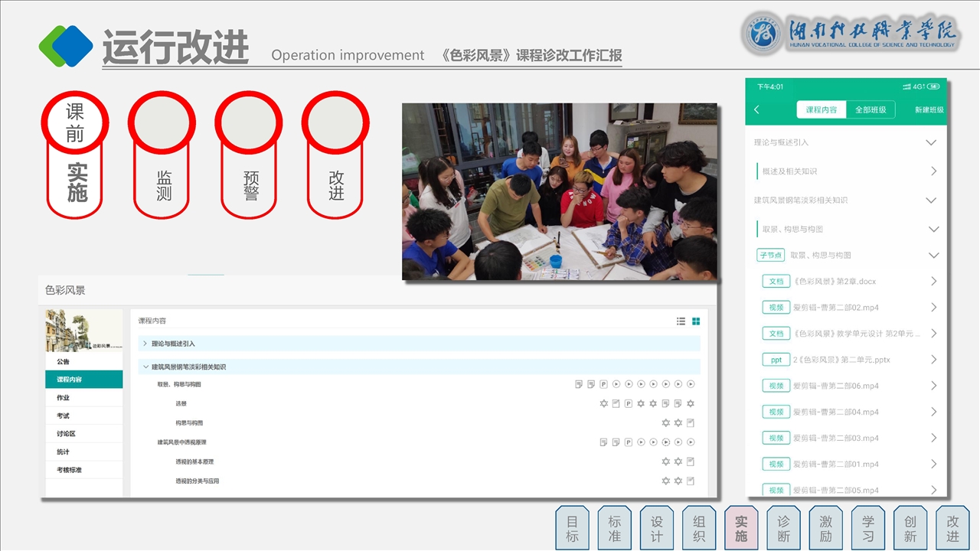
Task: Tap 新建班级 in the mobile header
Action: 929,109
